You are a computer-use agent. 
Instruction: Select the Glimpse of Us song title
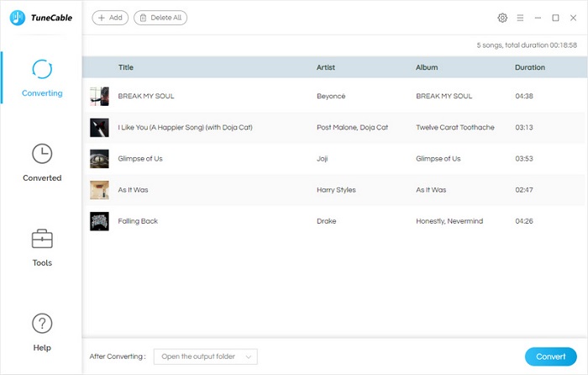[140, 158]
